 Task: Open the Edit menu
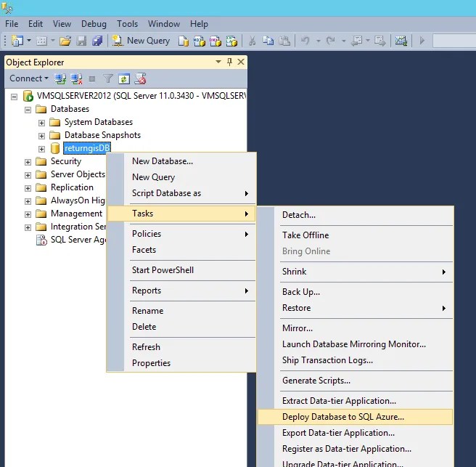[x=36, y=24]
